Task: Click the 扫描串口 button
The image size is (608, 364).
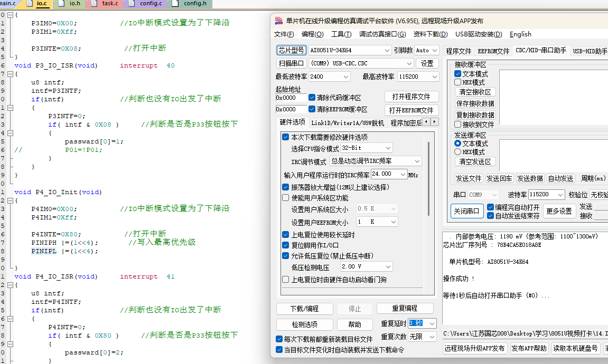Action: point(291,63)
